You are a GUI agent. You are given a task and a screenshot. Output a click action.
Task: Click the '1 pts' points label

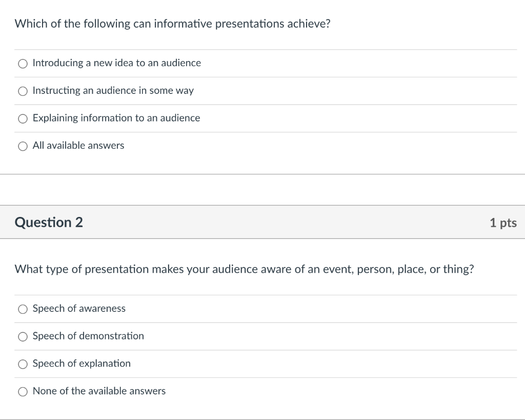pyautogui.click(x=502, y=223)
